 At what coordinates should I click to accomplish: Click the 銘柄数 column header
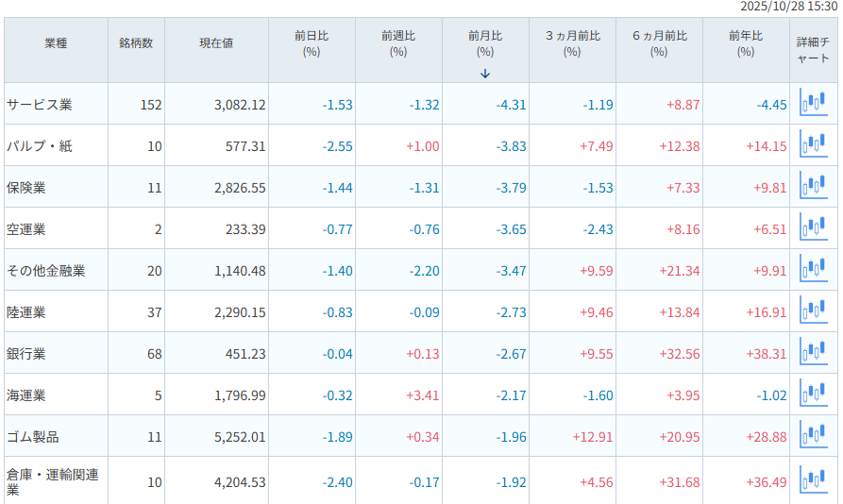click(136, 43)
